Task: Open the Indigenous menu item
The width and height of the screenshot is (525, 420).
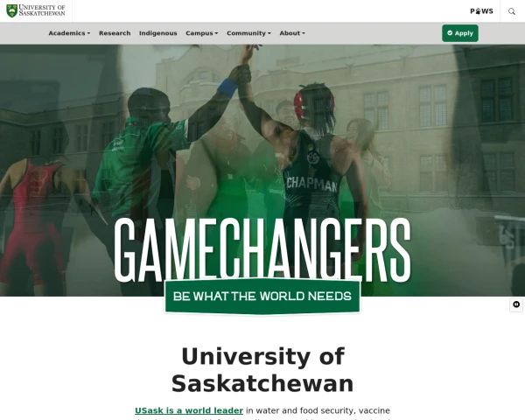Action: (158, 33)
